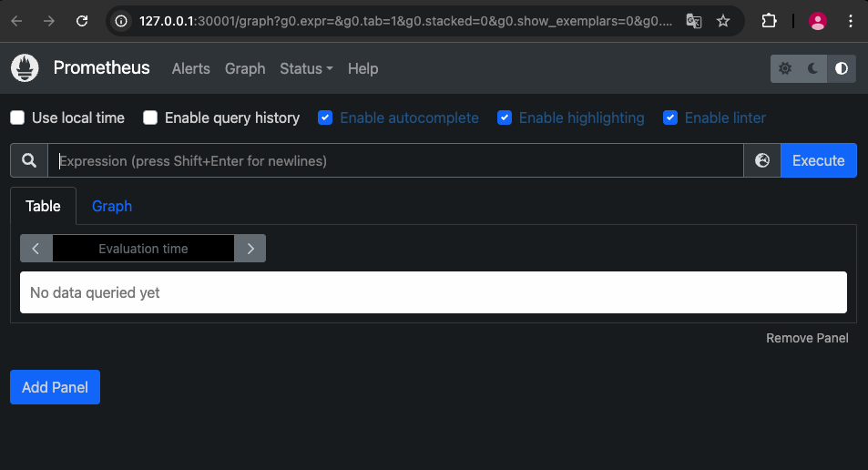Focus the Expression input field
868x470 pixels.
(395, 160)
